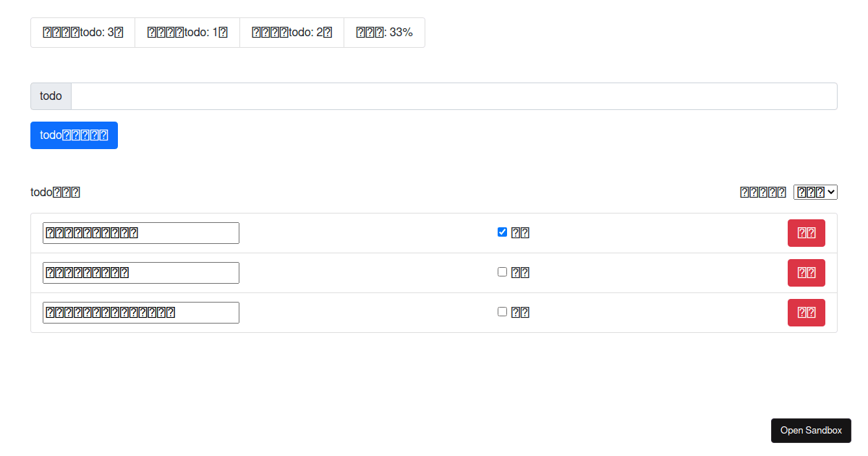Delete the second todo item
Screen dimensions: 868x456
pos(806,272)
